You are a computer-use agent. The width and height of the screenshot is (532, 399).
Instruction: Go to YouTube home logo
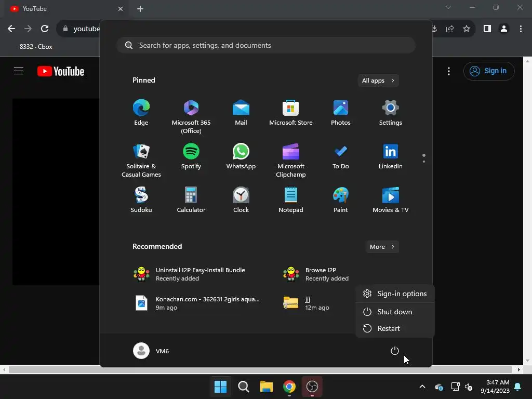point(61,71)
